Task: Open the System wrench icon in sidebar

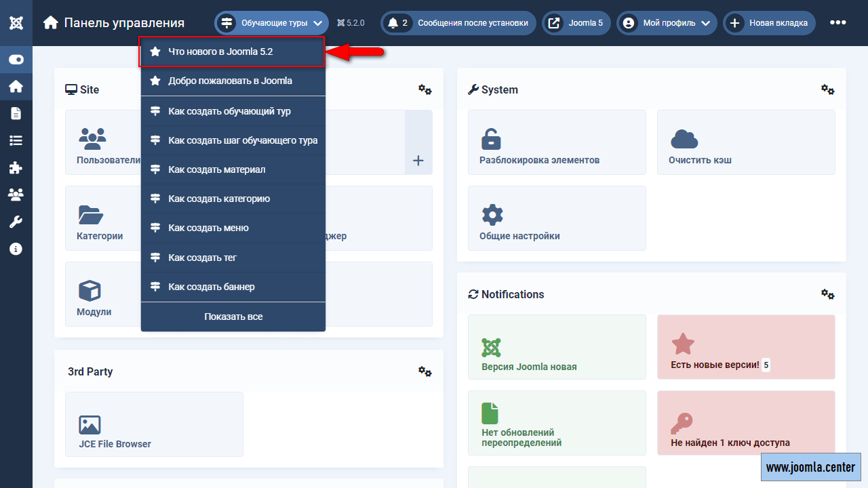Action: coord(16,222)
